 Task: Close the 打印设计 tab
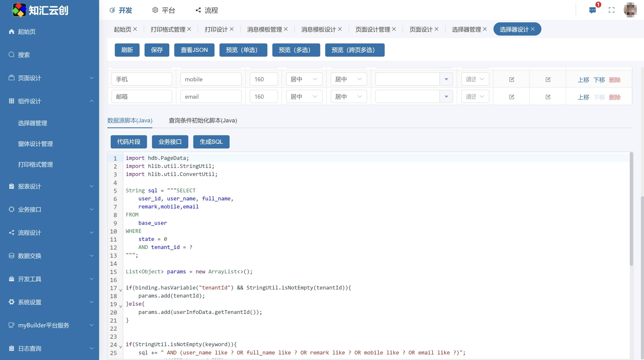point(232,29)
